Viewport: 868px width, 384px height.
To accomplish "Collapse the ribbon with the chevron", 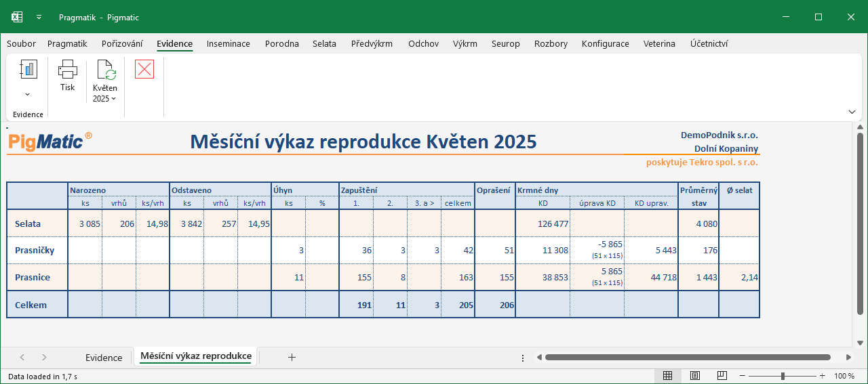I will coord(852,112).
